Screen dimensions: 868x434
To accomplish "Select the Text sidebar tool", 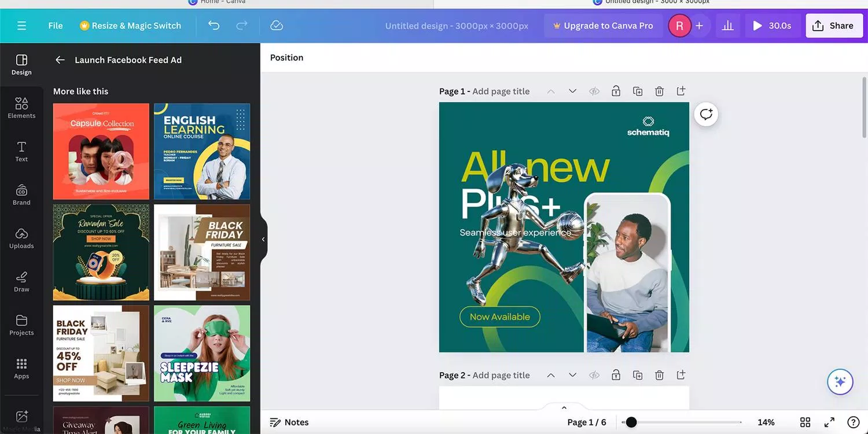I will 21,151.
